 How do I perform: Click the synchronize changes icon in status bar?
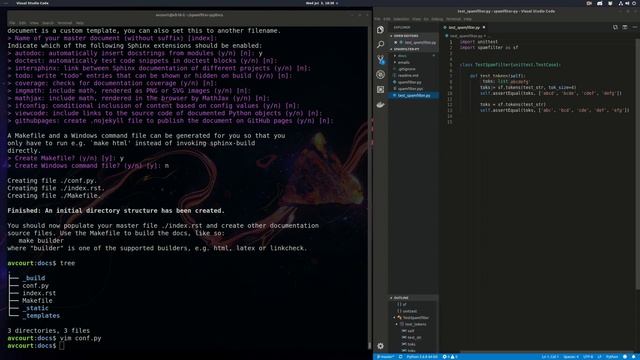point(400,357)
